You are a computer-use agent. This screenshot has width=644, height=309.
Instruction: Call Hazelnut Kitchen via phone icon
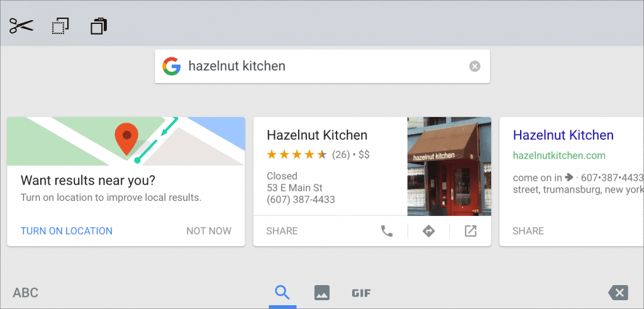click(387, 232)
